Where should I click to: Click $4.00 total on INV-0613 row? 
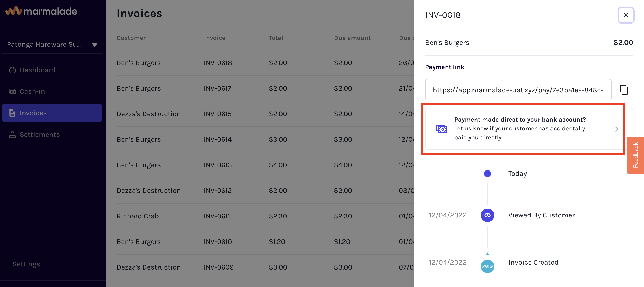tap(278, 165)
